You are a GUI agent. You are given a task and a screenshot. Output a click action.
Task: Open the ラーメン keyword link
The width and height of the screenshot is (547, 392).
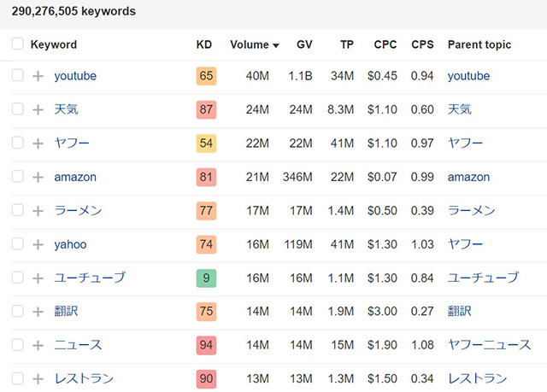(78, 210)
